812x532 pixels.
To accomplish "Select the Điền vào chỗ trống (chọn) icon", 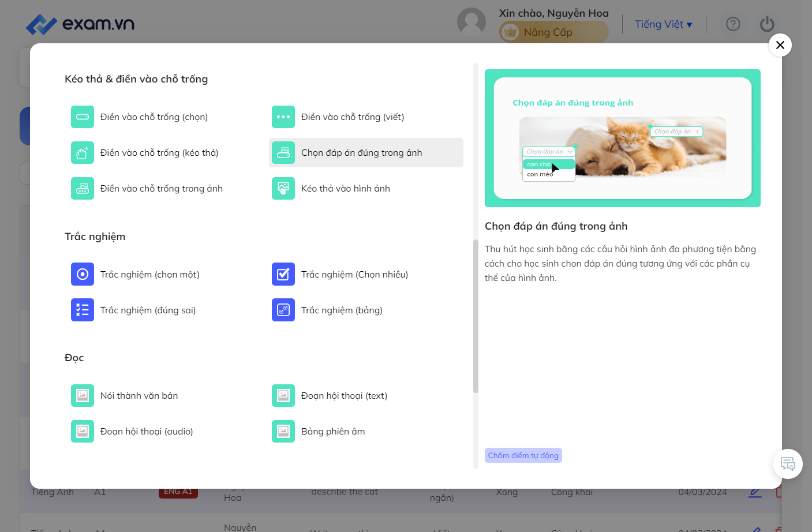I will (x=83, y=117).
